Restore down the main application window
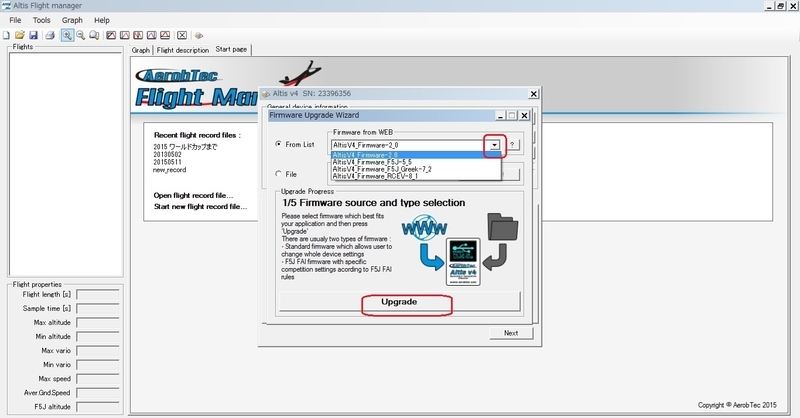Image resolution: width=800 pixels, height=418 pixels. coord(781,6)
